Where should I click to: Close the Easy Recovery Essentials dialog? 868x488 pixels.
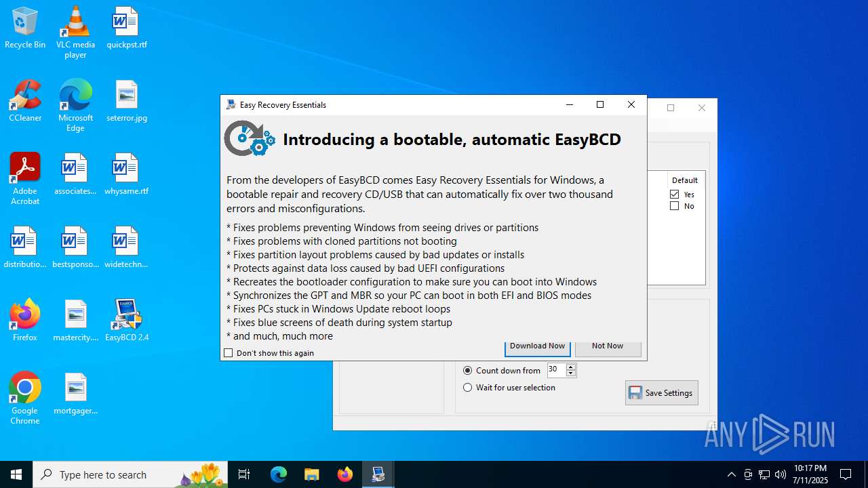click(631, 104)
